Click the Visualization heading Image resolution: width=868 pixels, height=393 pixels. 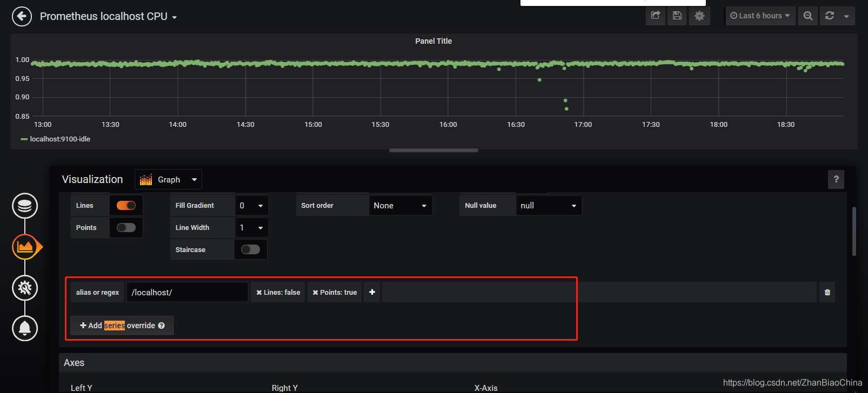coord(92,179)
